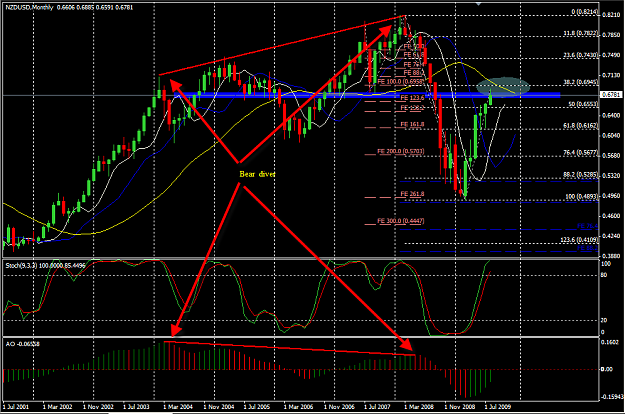Select the "Bear diver" text annotation
This screenshot has width=625, height=414.
[x=257, y=174]
